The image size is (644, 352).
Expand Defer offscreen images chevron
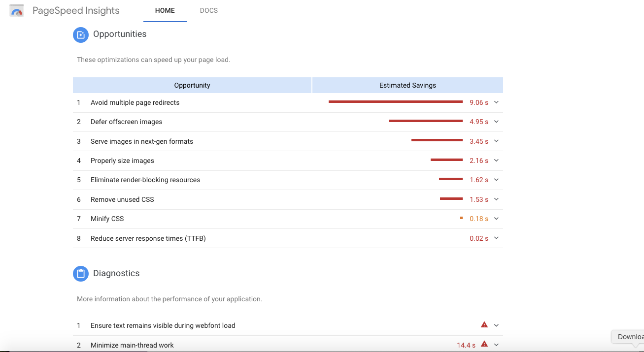pyautogui.click(x=496, y=122)
